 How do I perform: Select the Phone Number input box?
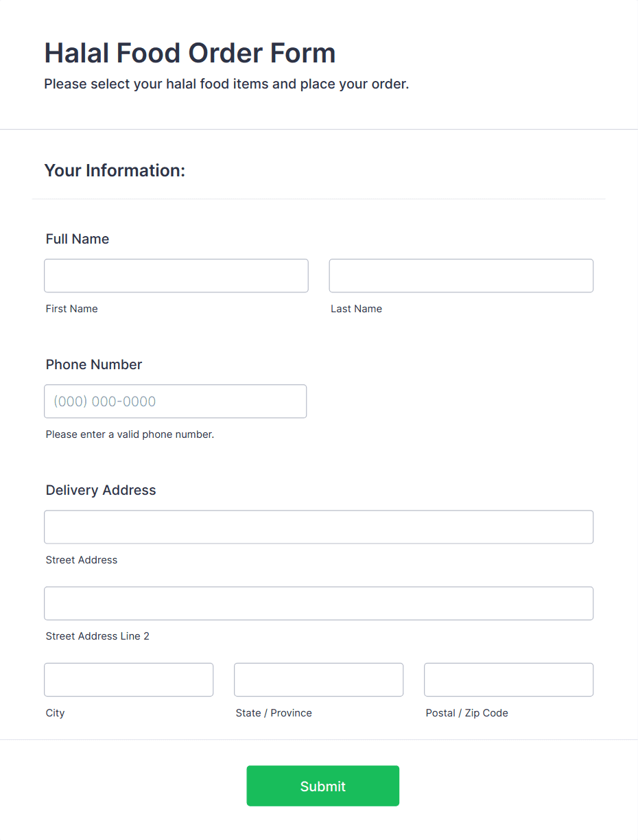(175, 401)
